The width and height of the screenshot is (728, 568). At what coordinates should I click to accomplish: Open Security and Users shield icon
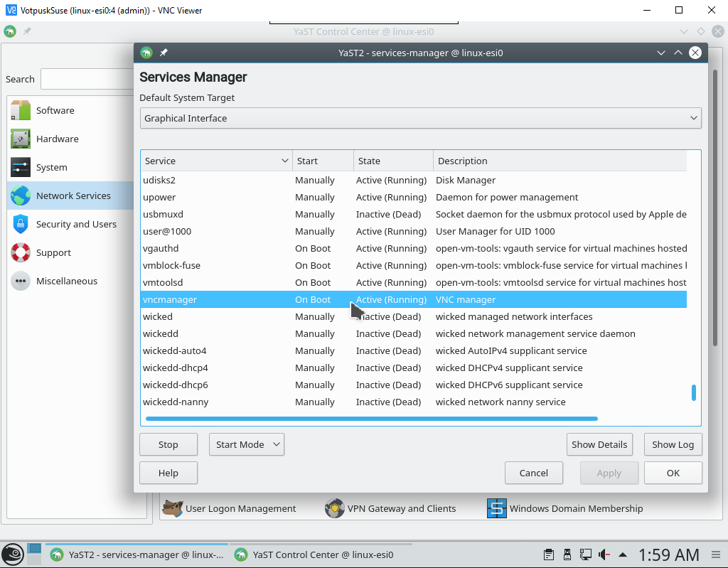21,224
